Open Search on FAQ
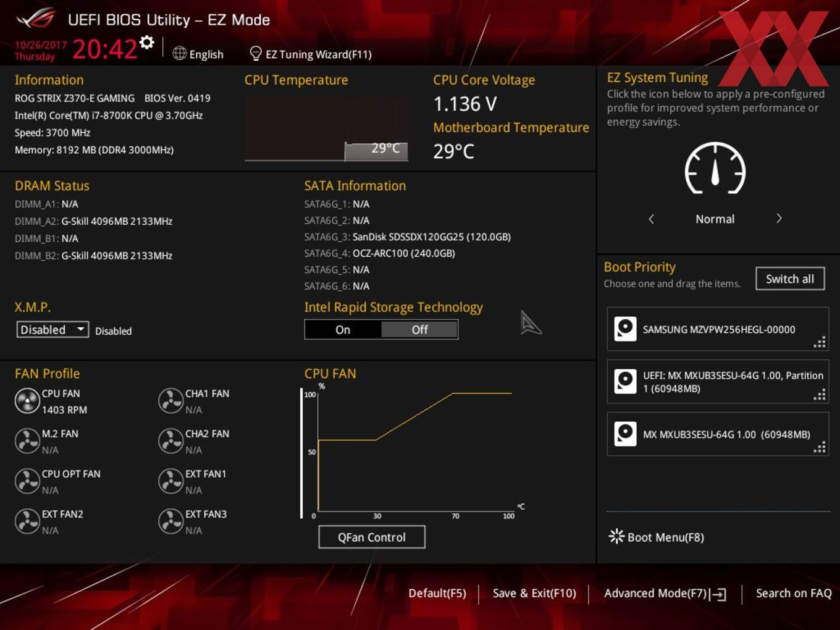 pyautogui.click(x=794, y=593)
